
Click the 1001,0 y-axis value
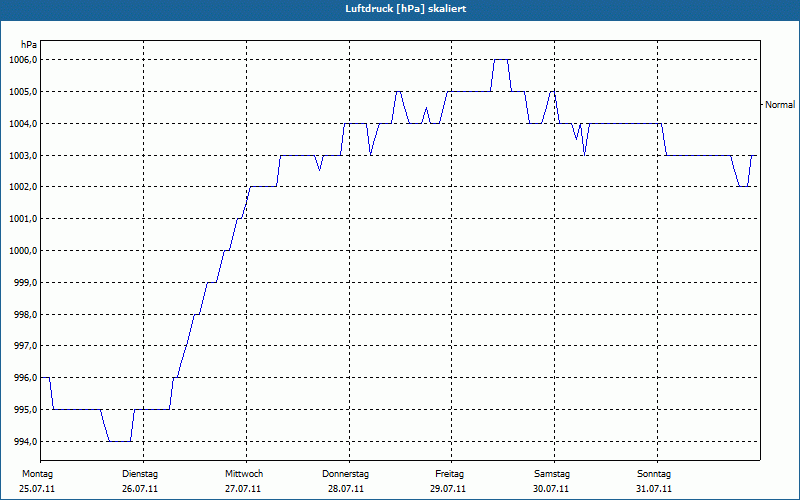pos(23,219)
